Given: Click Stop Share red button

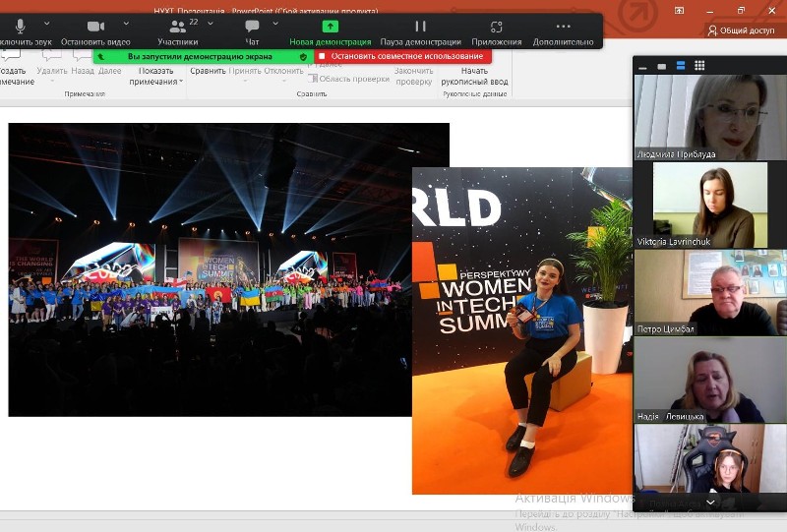Looking at the screenshot, I should point(403,56).
